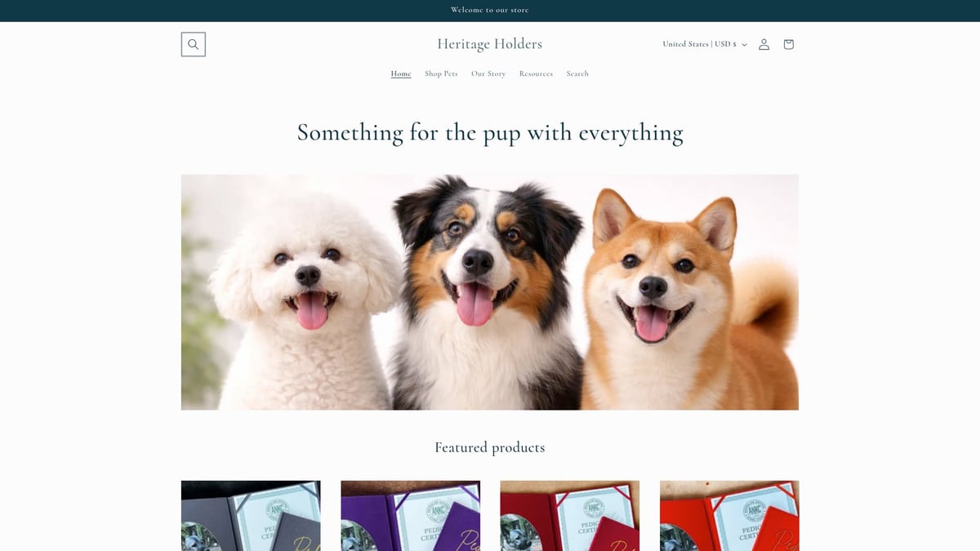
Task: Click the 'Featured products' heading
Action: [x=490, y=447]
